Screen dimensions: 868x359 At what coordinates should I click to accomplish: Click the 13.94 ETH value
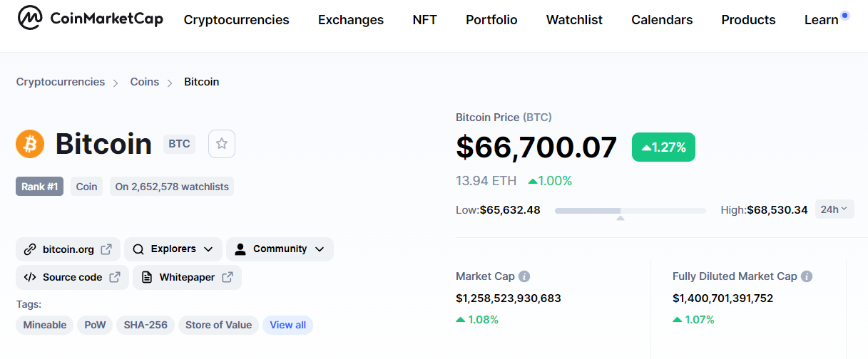(486, 181)
